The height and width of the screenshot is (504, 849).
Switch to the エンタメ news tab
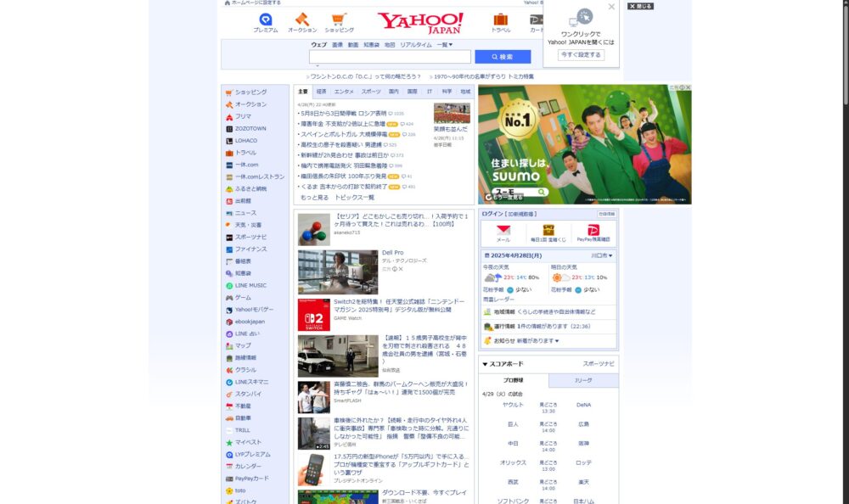coord(344,92)
